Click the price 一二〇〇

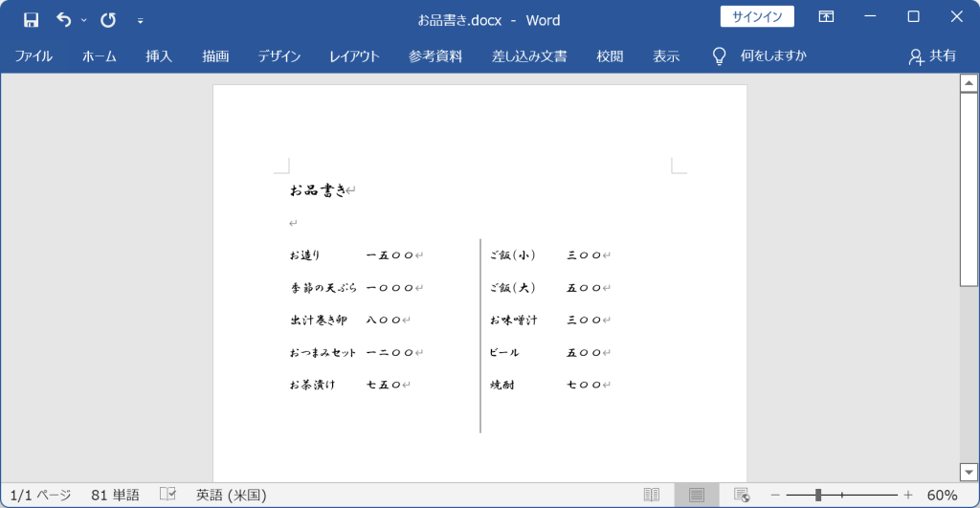point(390,352)
